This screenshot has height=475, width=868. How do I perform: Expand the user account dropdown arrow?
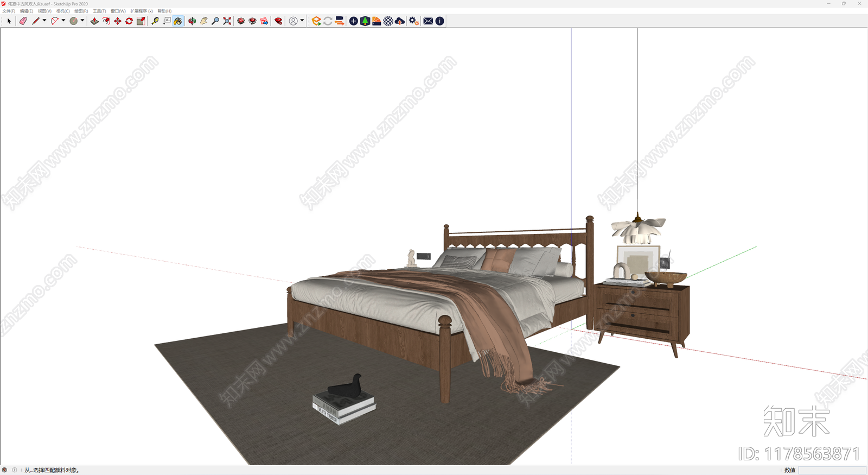pos(302,21)
